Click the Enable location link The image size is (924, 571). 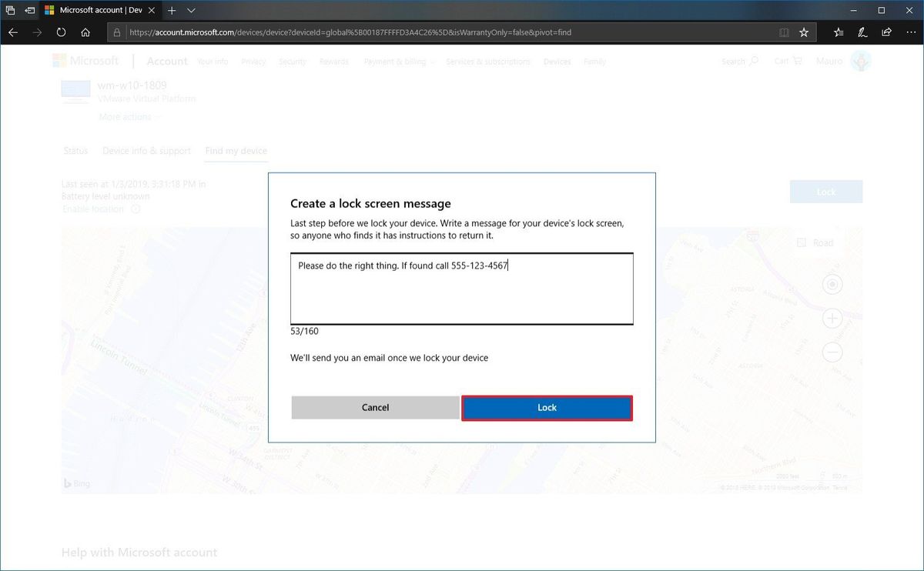coord(94,209)
